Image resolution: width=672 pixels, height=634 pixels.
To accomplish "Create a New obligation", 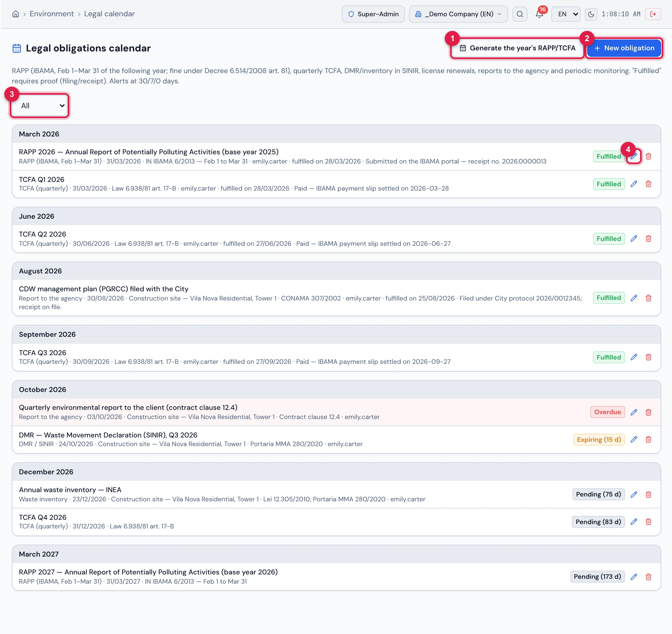I will [624, 48].
